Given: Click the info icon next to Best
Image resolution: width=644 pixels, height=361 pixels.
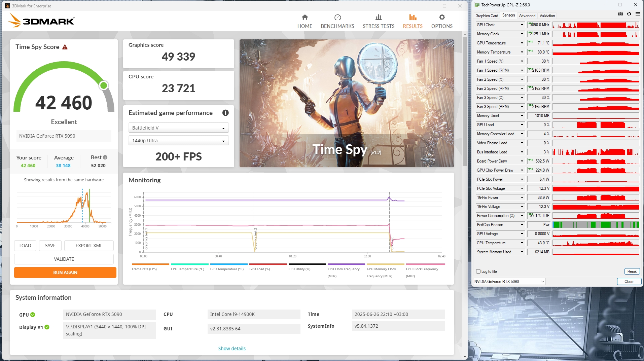Looking at the screenshot, I should [105, 157].
